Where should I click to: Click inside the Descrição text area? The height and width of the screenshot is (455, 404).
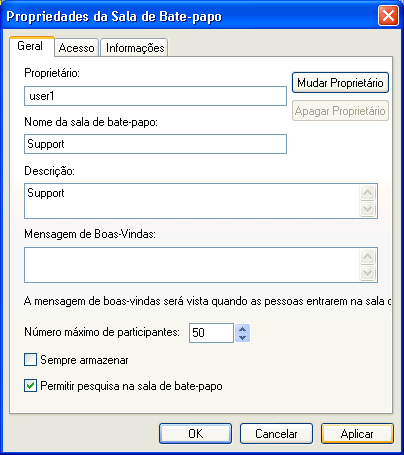[x=192, y=201]
